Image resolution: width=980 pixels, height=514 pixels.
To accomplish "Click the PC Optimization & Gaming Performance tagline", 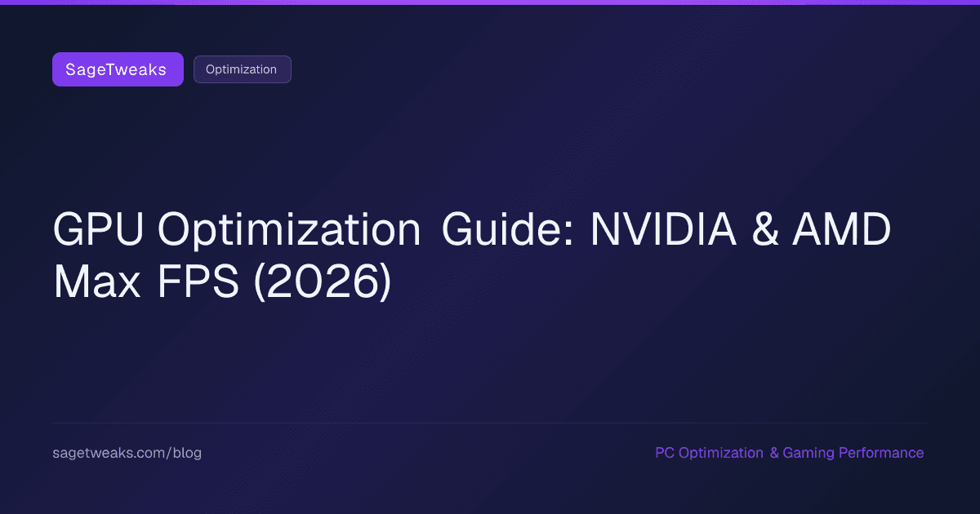I will coord(789,453).
